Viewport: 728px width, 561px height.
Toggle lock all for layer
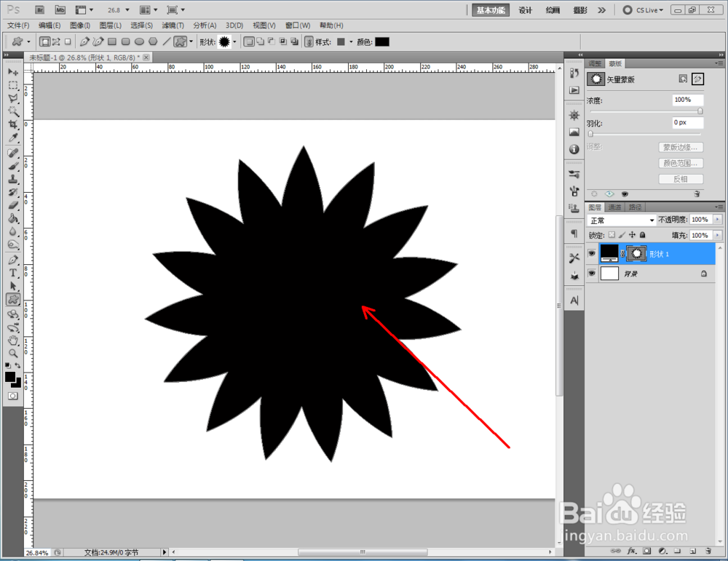(643, 235)
